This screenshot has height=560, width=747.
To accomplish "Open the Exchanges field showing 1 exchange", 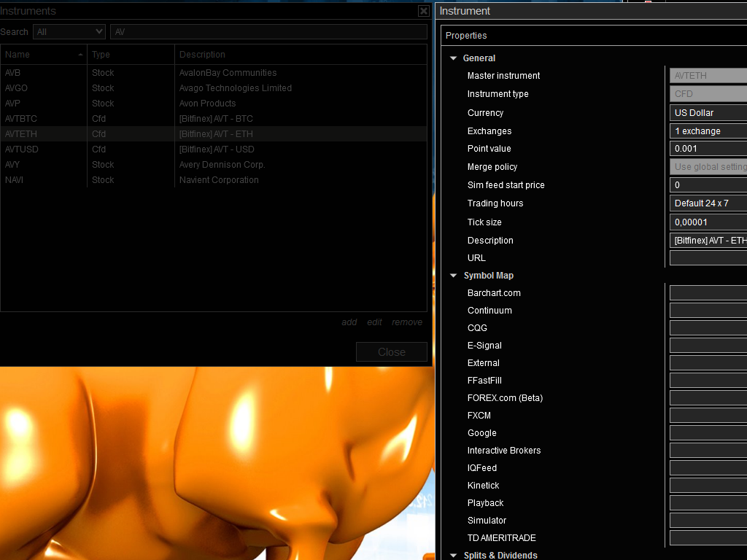I will tap(708, 131).
